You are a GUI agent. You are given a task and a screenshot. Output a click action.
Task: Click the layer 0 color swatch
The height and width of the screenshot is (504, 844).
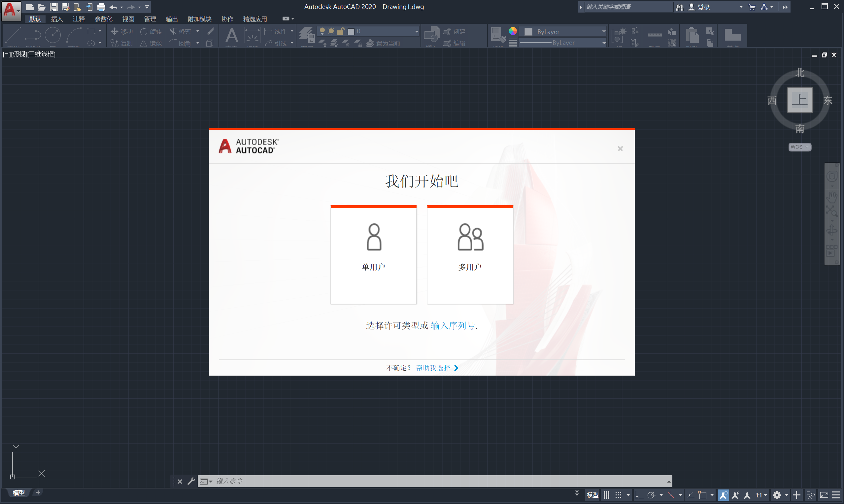coord(352,32)
